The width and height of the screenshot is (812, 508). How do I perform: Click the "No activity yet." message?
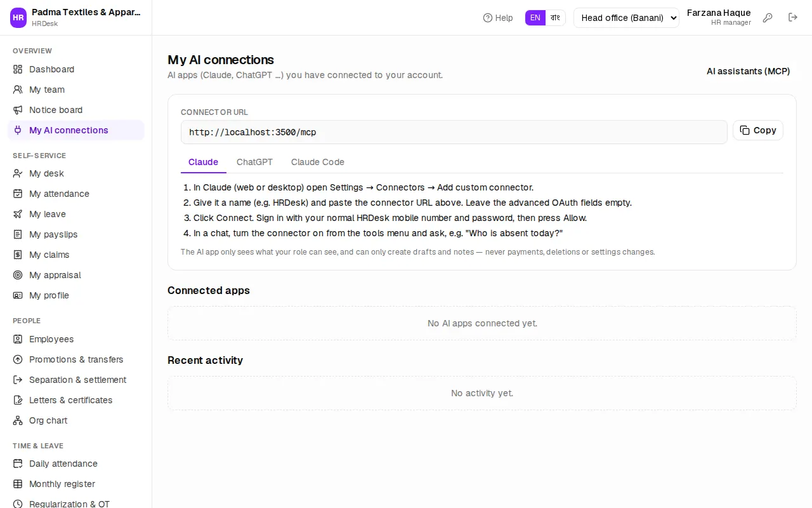tap(482, 393)
